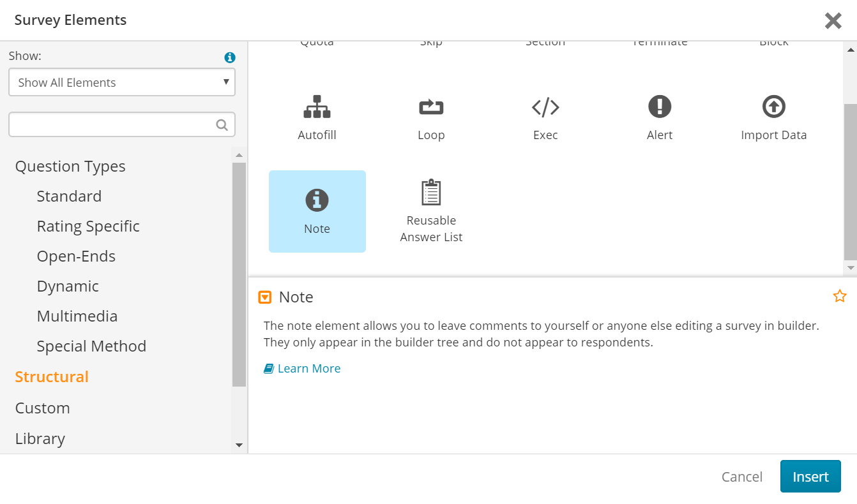
Task: Select the Exec code element icon
Action: [x=545, y=107]
